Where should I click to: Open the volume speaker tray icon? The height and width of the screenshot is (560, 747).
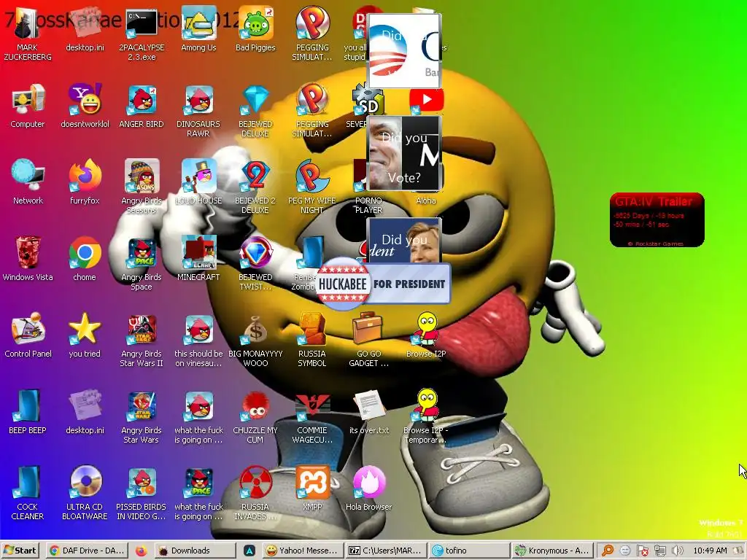click(677, 551)
